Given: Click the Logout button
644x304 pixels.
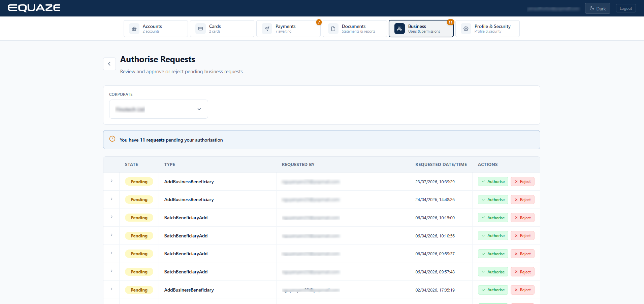Looking at the screenshot, I should point(626,8).
